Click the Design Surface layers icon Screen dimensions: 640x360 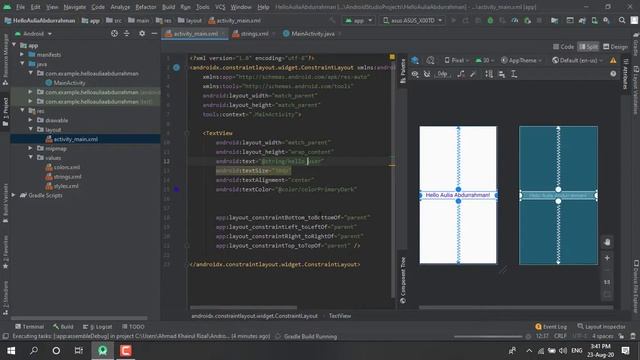[415, 60]
